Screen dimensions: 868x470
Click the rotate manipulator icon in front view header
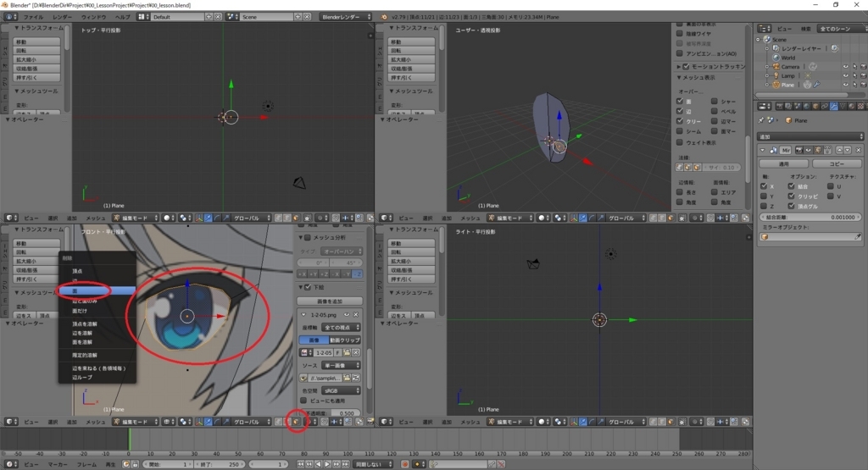pyautogui.click(x=217, y=422)
